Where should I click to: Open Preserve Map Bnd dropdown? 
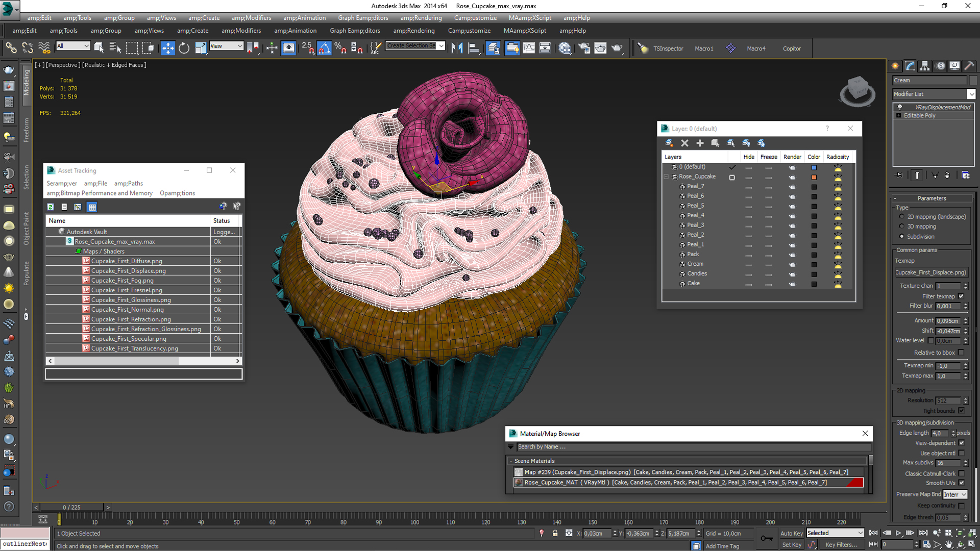click(955, 494)
